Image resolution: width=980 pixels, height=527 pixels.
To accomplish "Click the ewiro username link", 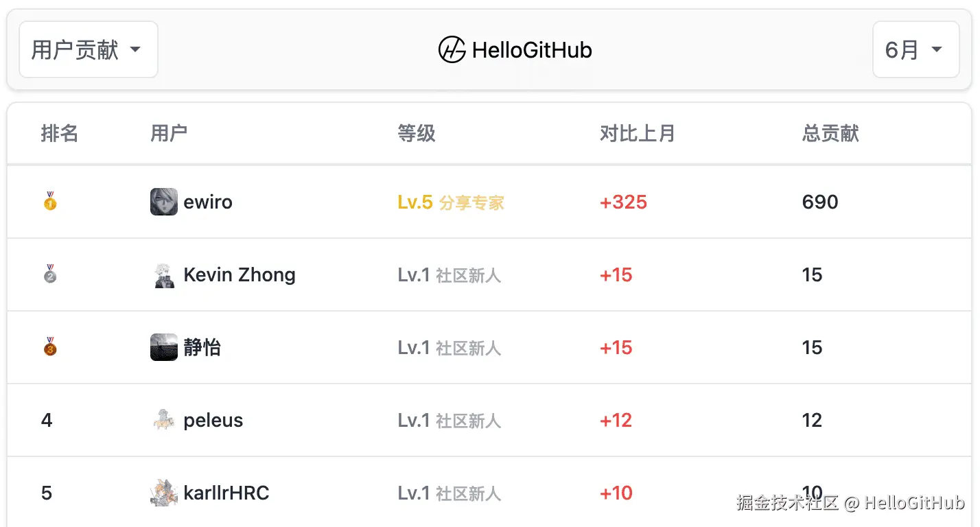I will click(208, 202).
